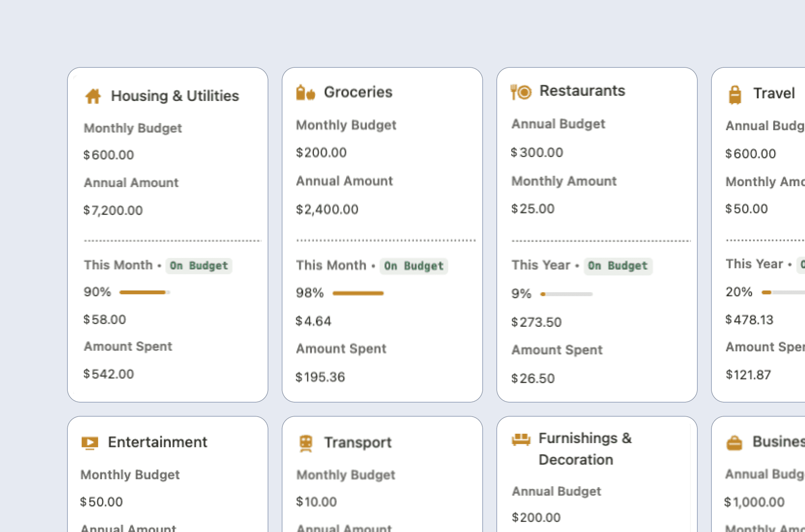
Task: Select the fork and plate Restaurants icon
Action: (x=520, y=91)
